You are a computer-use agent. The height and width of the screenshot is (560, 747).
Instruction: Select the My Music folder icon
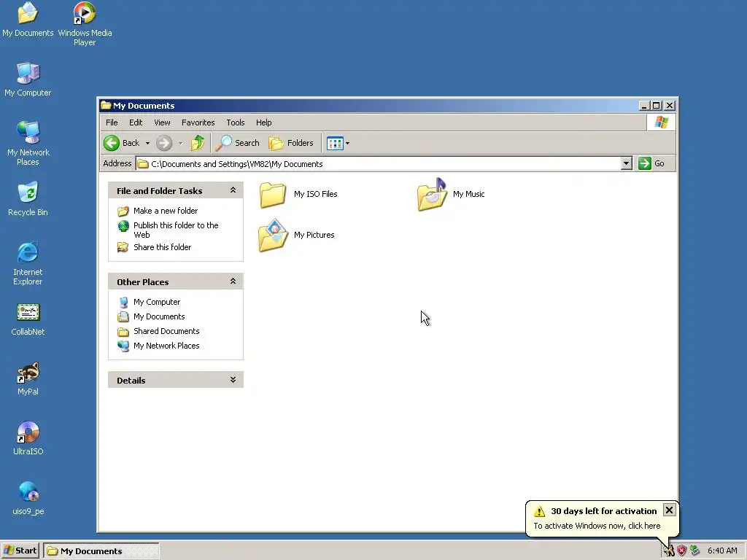[432, 194]
